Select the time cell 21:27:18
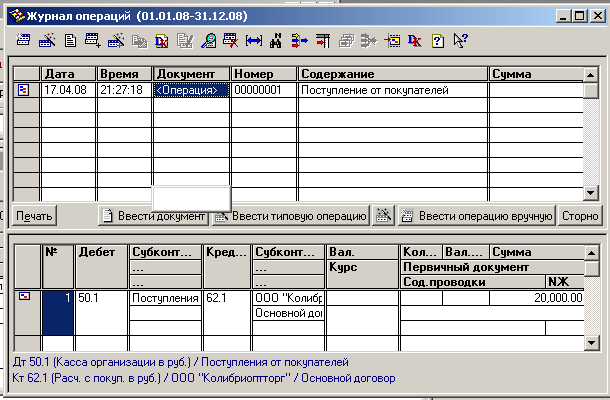 (x=124, y=90)
